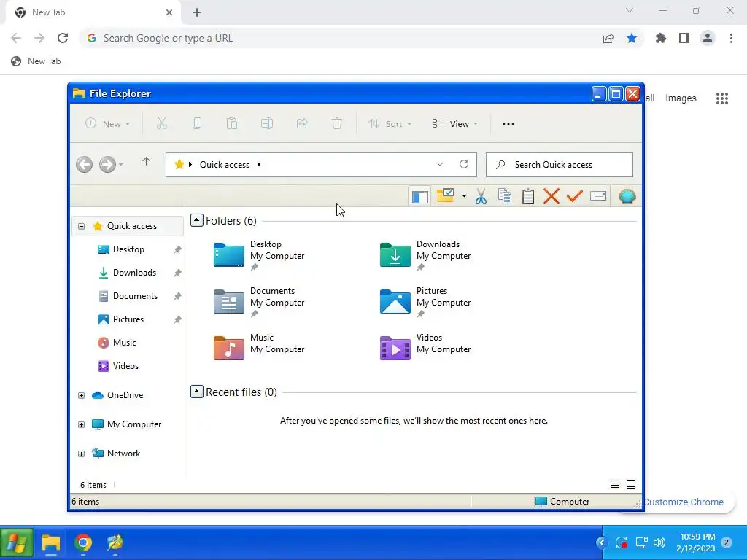Click the orange checkmark Properties icon
747x560 pixels.
tap(575, 195)
